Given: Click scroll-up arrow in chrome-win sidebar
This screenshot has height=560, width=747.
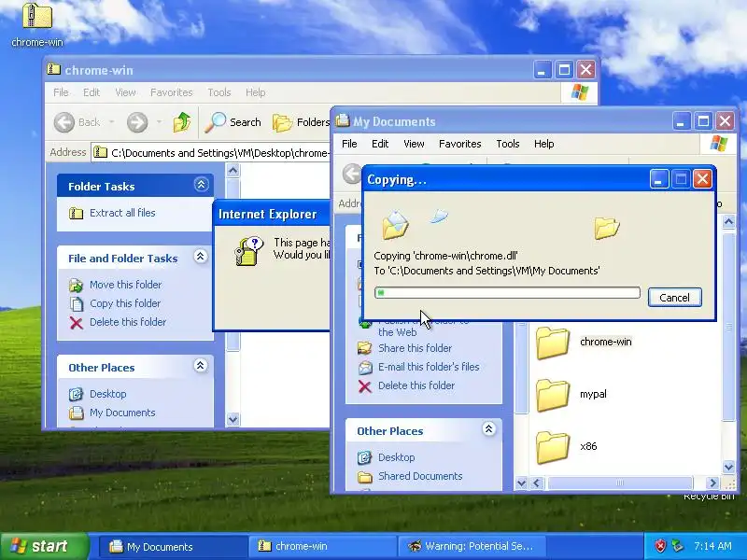Looking at the screenshot, I should [233, 171].
